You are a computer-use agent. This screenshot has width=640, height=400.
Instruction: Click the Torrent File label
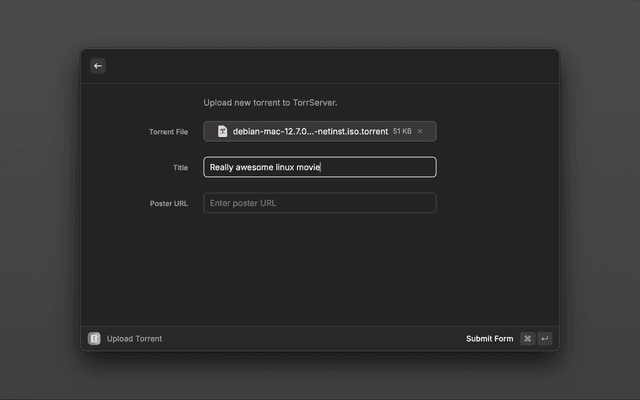(168, 132)
